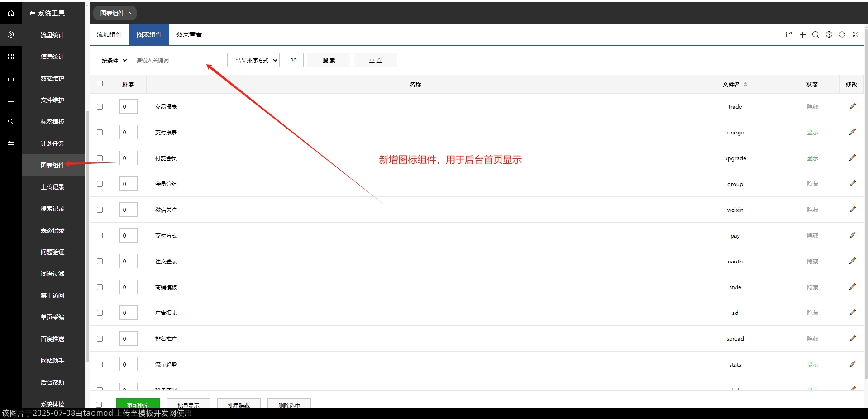Check the select-all checkbox in the table header
The height and width of the screenshot is (419, 868).
pos(100,84)
